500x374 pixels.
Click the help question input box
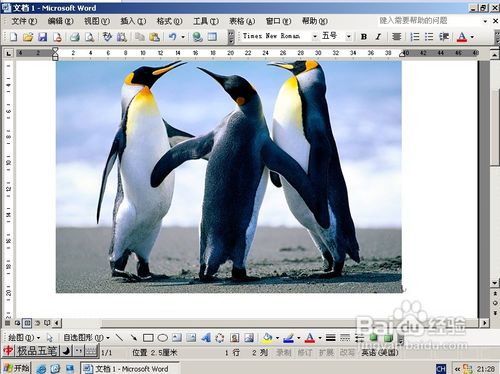pyautogui.click(x=430, y=21)
